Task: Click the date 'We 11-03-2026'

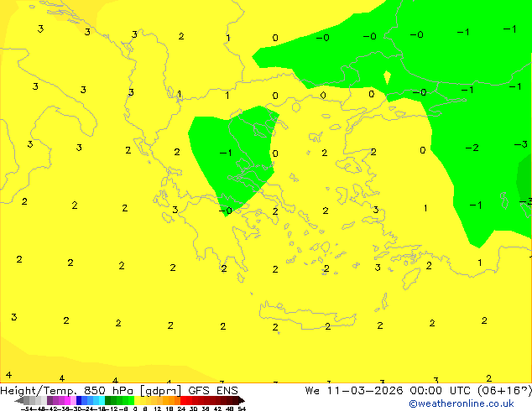Action: 354,391
